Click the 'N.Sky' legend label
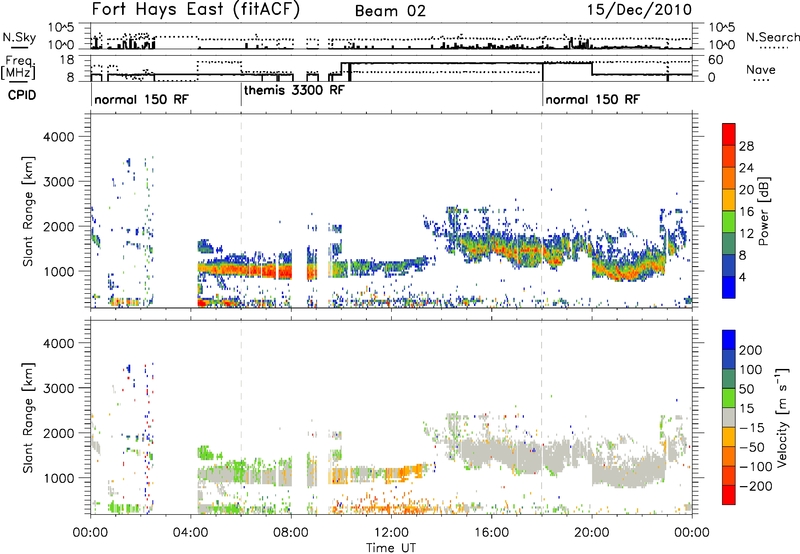Viewport: 800px width, 554px height. point(19,37)
